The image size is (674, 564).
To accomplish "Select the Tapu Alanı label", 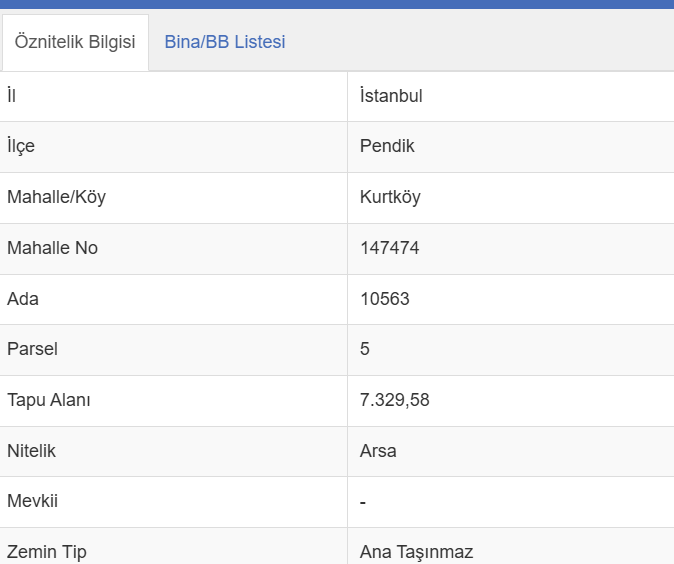I will [49, 400].
